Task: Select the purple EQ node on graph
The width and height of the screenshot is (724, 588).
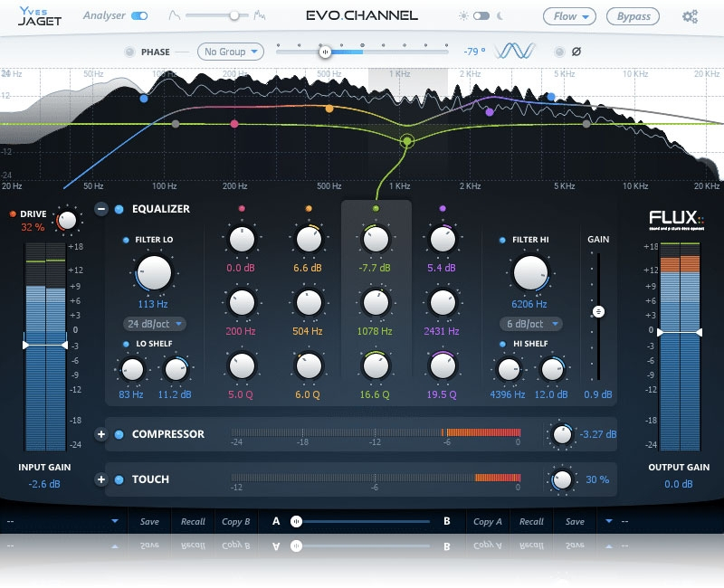Action: (490, 111)
